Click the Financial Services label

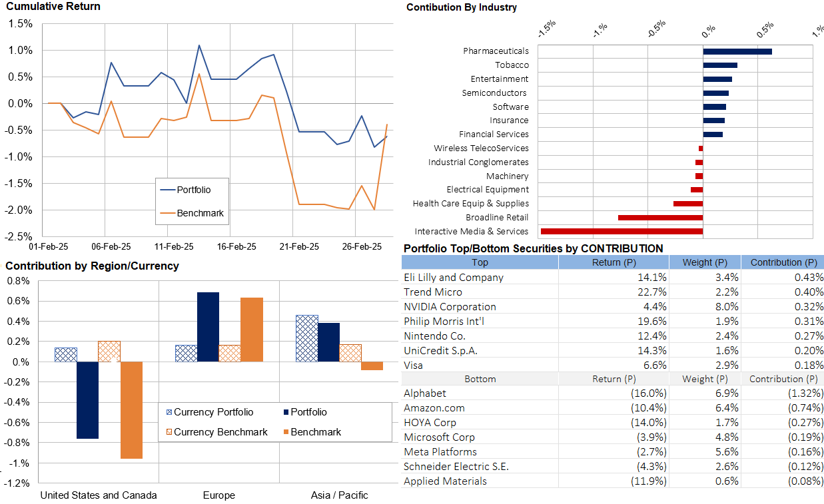coord(494,134)
